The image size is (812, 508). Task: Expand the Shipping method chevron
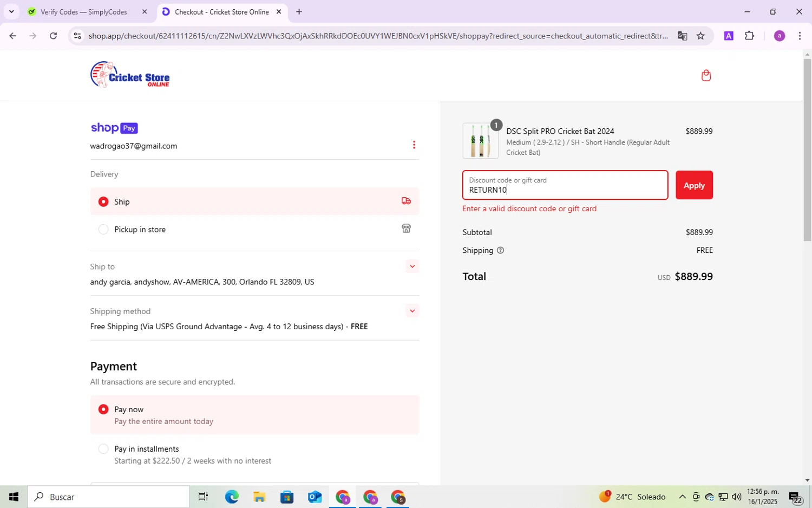412,311
